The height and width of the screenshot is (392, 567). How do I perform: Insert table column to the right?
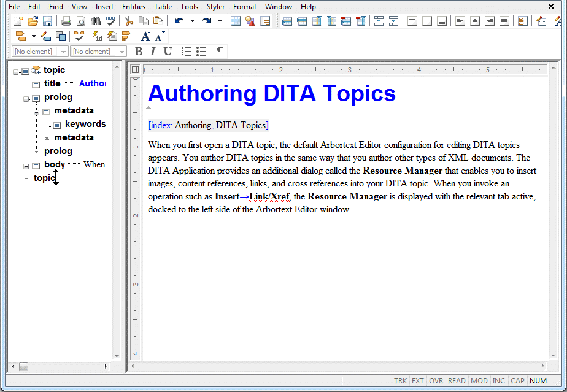click(331, 21)
